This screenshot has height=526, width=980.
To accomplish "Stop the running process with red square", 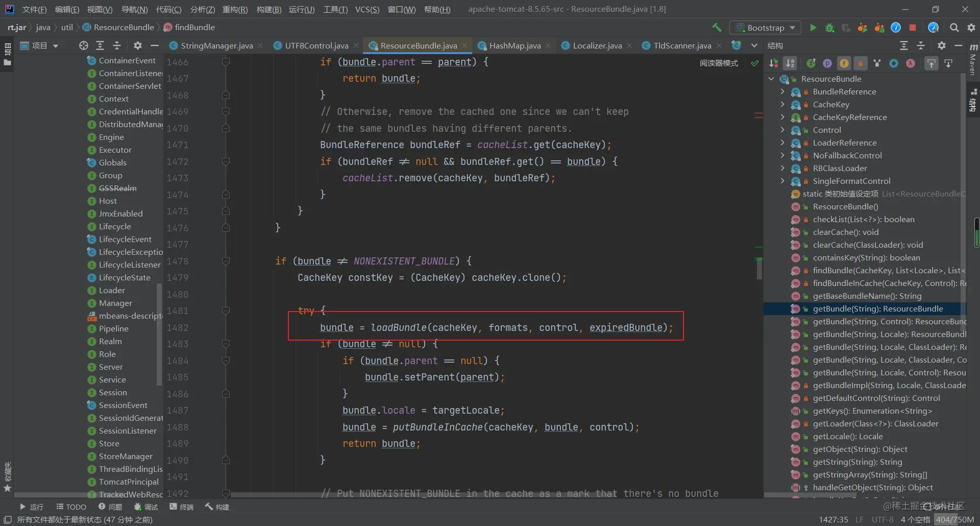I will (913, 28).
